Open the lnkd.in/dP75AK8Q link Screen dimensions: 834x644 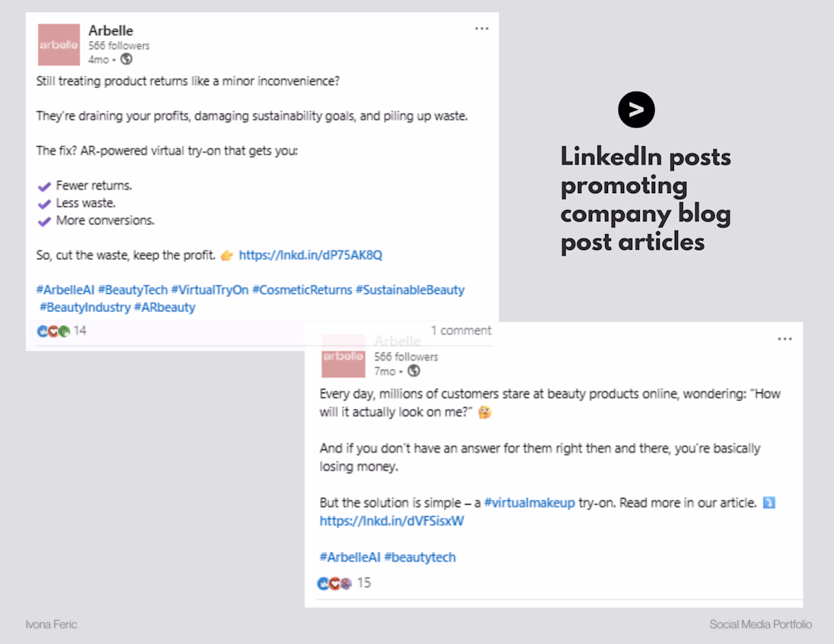tap(310, 255)
